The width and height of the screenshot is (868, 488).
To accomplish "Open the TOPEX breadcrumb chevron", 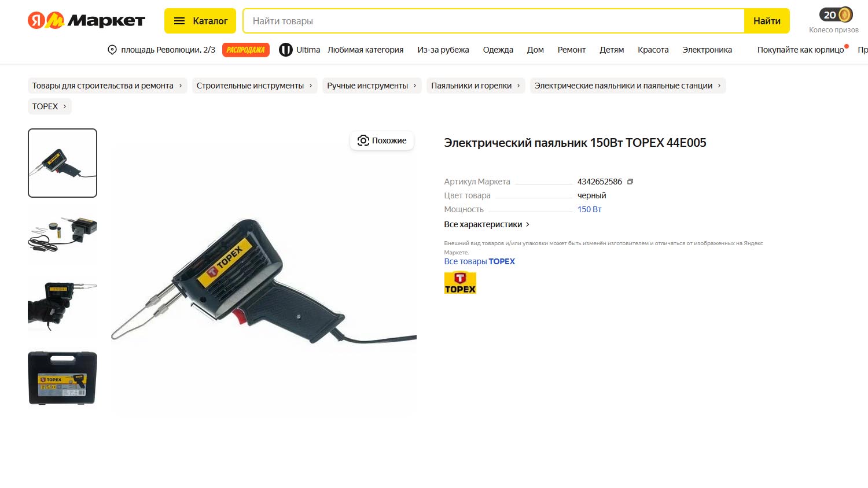I will (x=64, y=106).
